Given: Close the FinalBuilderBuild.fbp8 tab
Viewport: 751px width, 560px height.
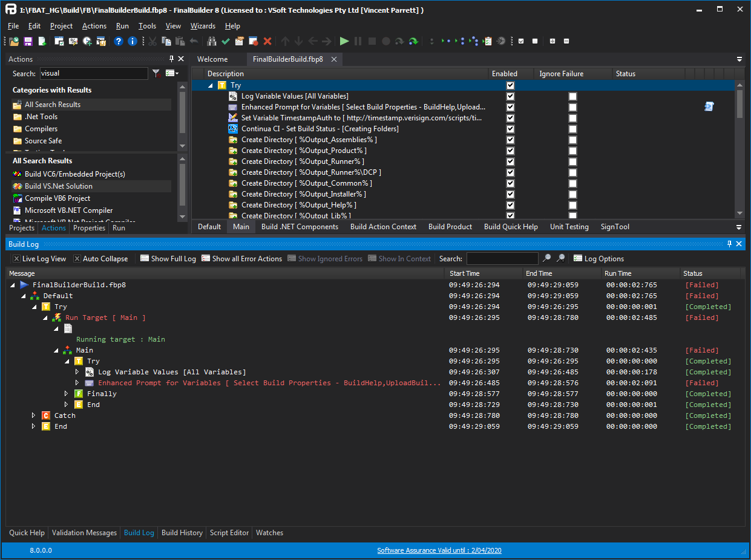Looking at the screenshot, I should point(333,59).
